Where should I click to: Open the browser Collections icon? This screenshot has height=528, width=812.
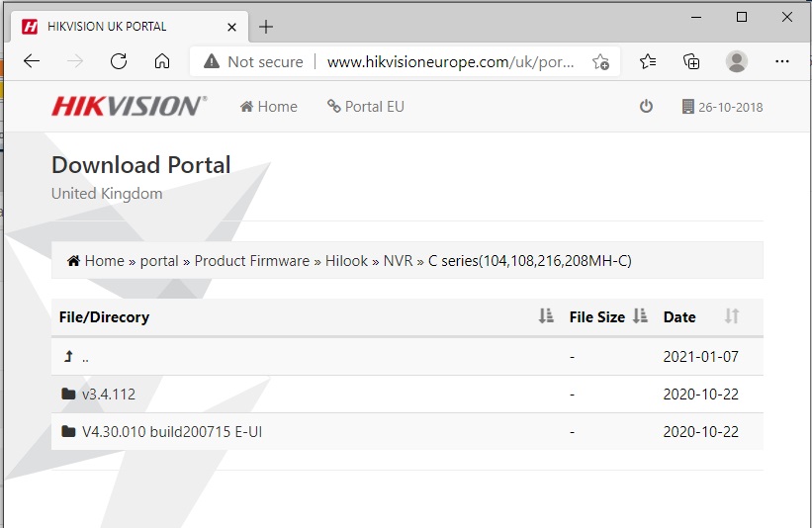(x=692, y=61)
